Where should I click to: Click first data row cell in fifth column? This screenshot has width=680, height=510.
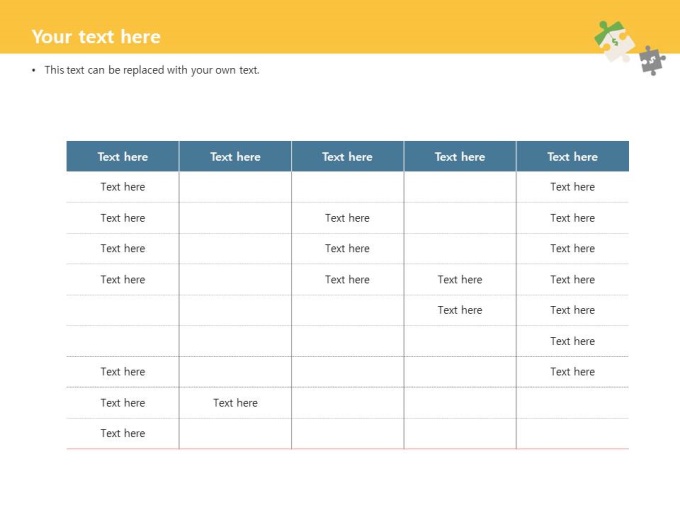tap(572, 187)
